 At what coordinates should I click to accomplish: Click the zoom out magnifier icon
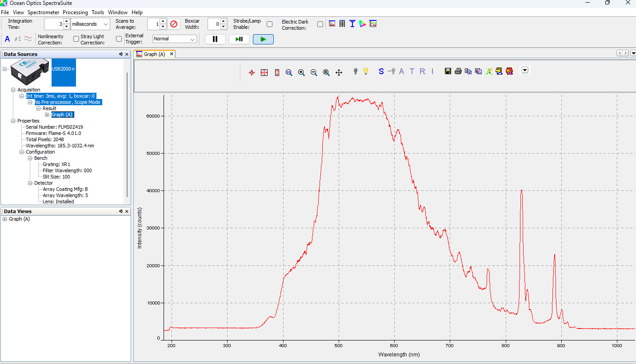tap(314, 72)
